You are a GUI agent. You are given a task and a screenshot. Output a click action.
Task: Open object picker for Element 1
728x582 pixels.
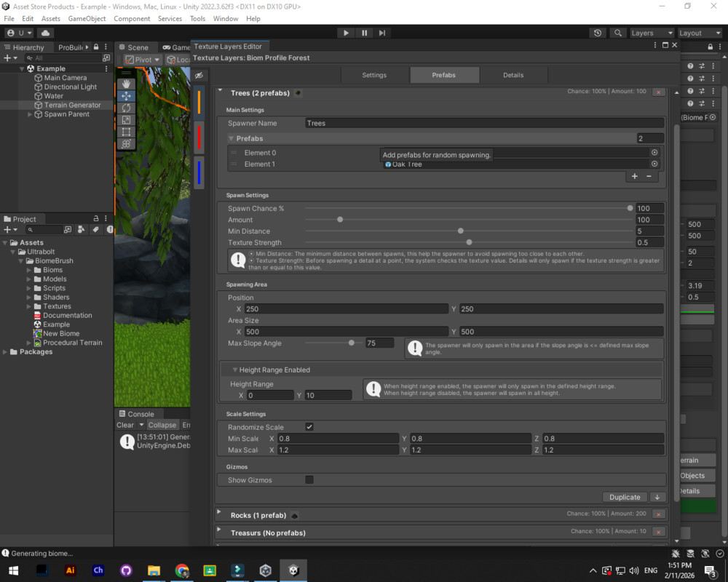pos(654,164)
